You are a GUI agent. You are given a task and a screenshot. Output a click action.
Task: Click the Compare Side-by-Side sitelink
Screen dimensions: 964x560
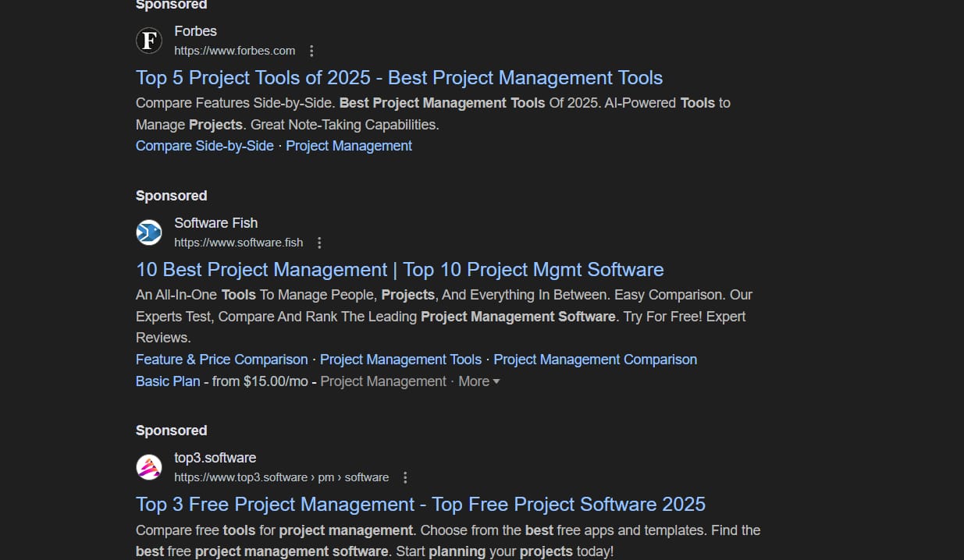coord(205,146)
